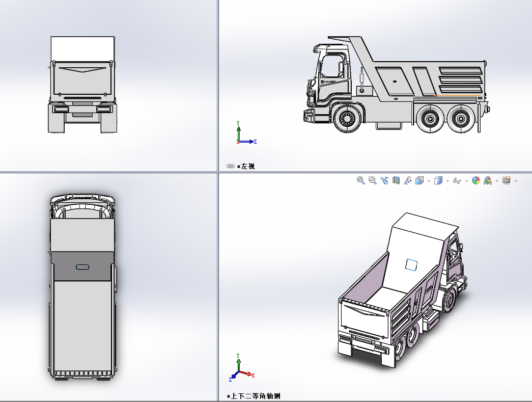Click the blue rectangle sketch in isometric view
This screenshot has width=532, height=402.
click(411, 265)
